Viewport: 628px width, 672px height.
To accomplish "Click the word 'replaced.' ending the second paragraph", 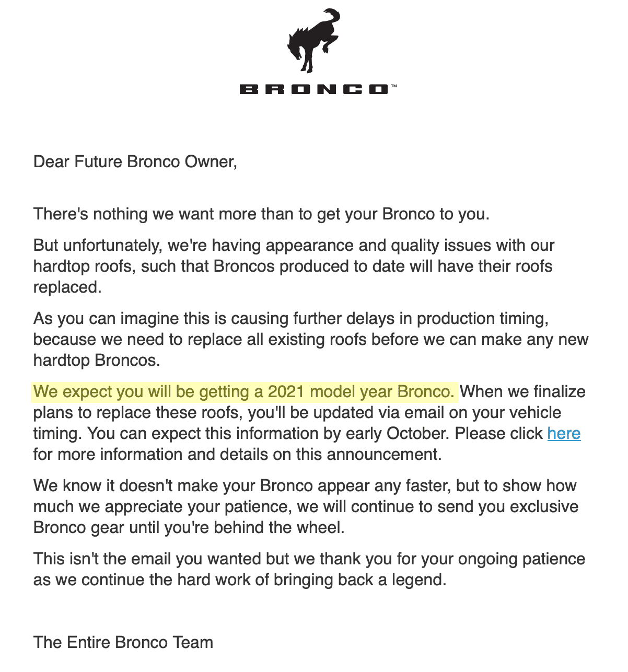I will [67, 287].
